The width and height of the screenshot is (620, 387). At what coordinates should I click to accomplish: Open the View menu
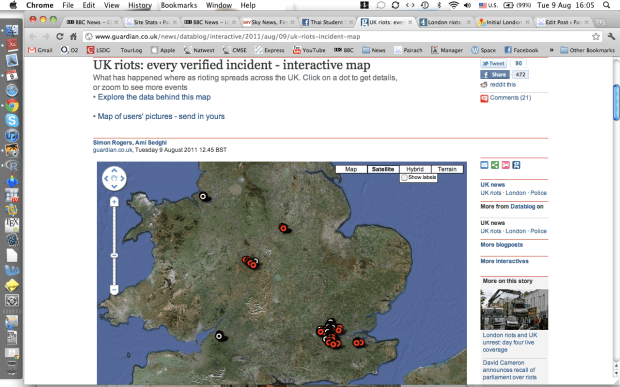pos(112,5)
